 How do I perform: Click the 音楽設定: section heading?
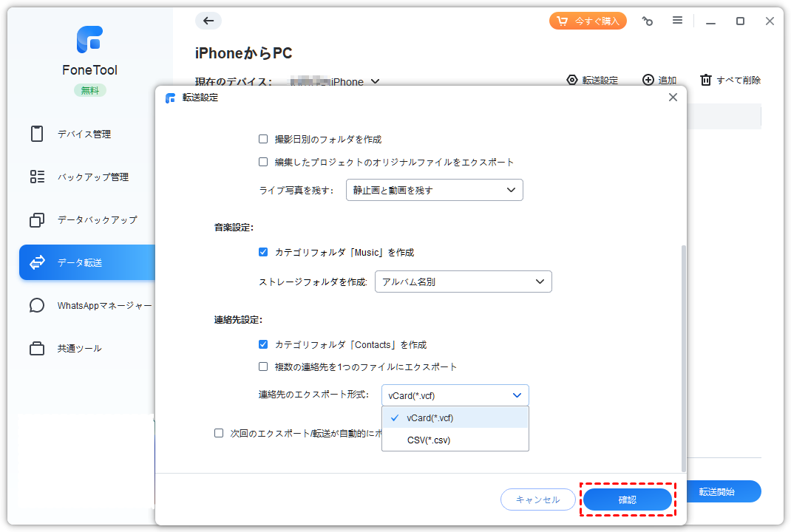[234, 228]
